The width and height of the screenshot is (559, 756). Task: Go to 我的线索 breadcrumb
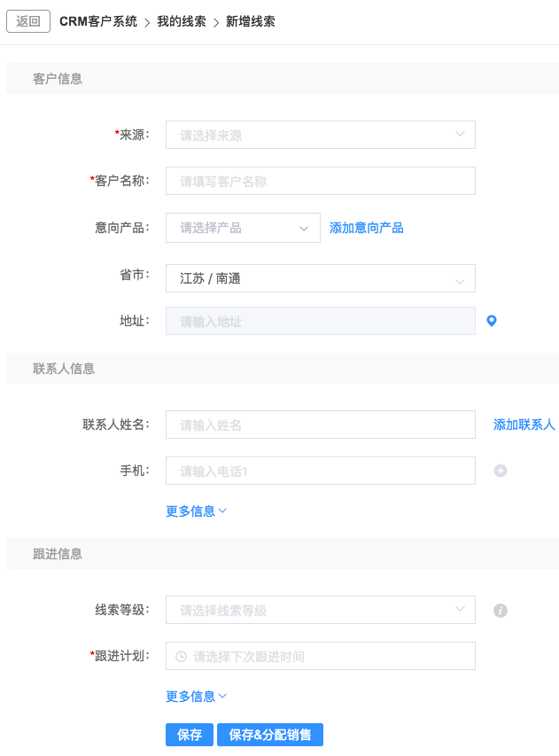pyautogui.click(x=182, y=21)
